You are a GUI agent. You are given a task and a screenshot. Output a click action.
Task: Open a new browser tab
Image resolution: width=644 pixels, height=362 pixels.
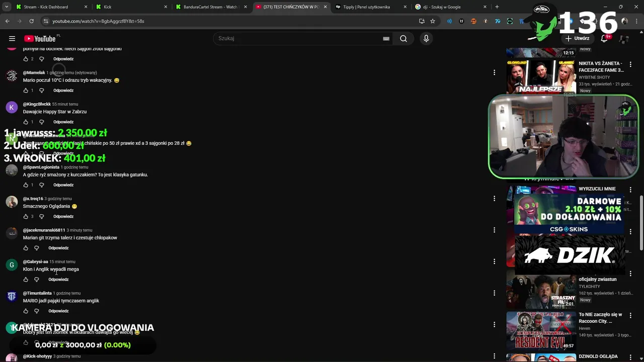[497, 7]
